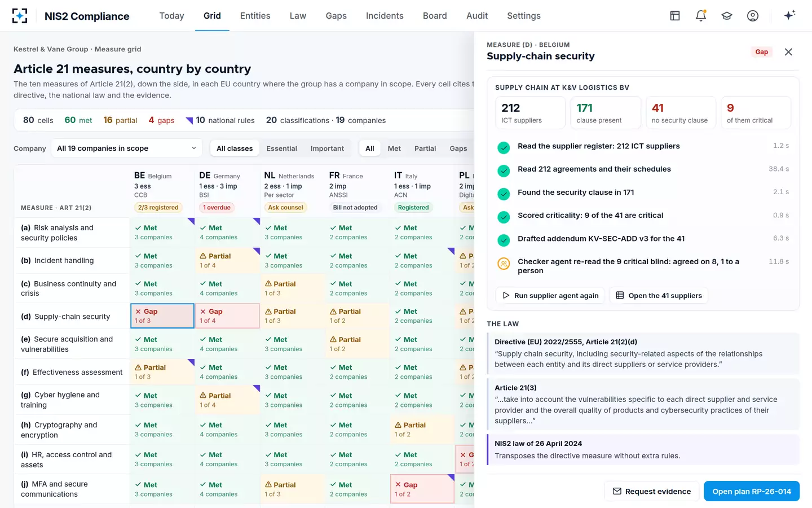Click the Netherlands 'Ask counsel' badge
Image resolution: width=812 pixels, height=508 pixels.
point(285,208)
